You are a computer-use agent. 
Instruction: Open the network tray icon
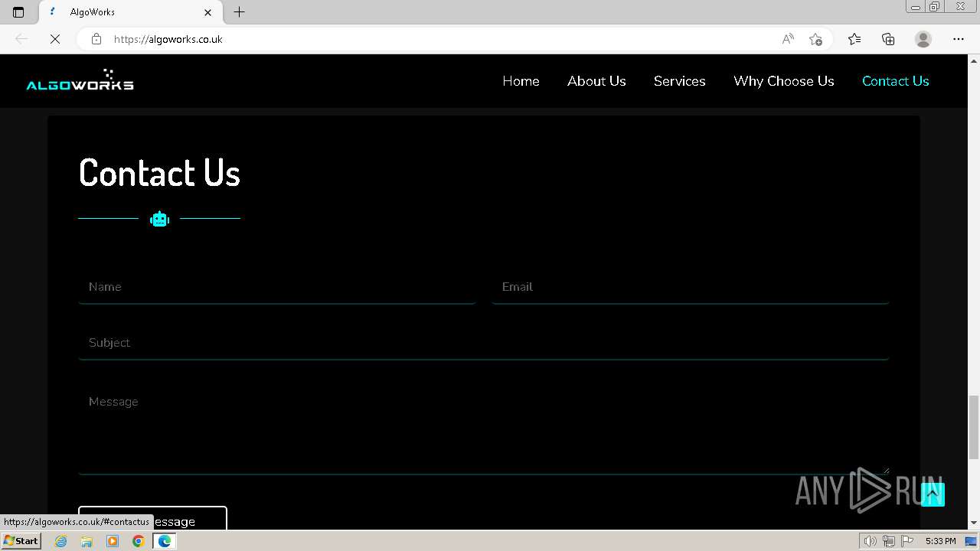[888, 541]
